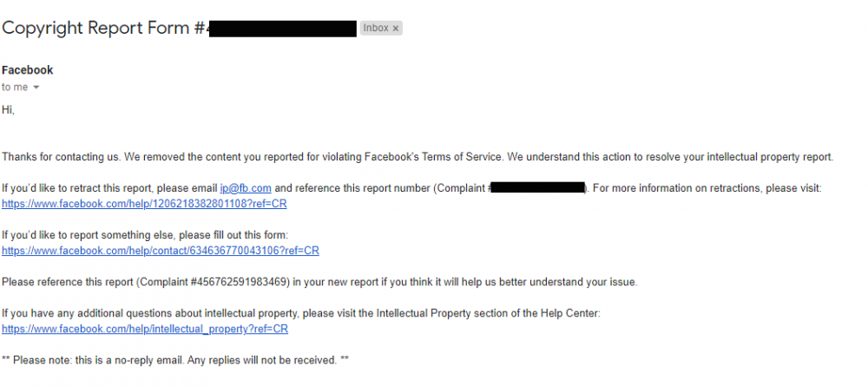Viewport: 868px width, 386px height.
Task: Click 'If you have any additional questions' sentence
Action: pos(301,313)
